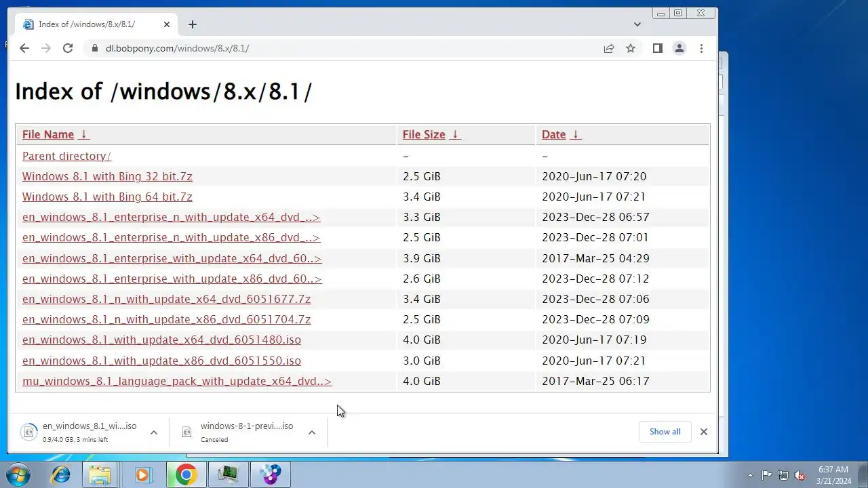Viewport: 868px width, 488px height.
Task: Open a new browser tab
Action: coord(193,24)
